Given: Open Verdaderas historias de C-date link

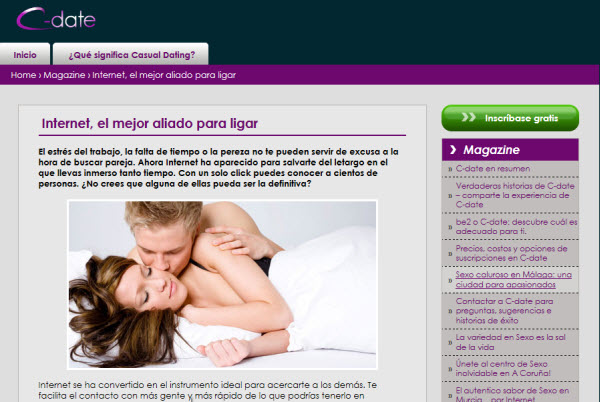Looking at the screenshot, I should [x=515, y=195].
